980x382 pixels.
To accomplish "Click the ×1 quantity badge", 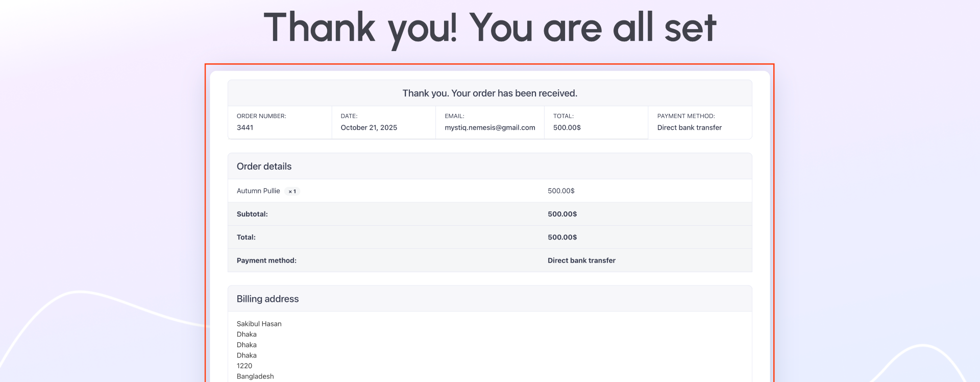I will [x=292, y=192].
